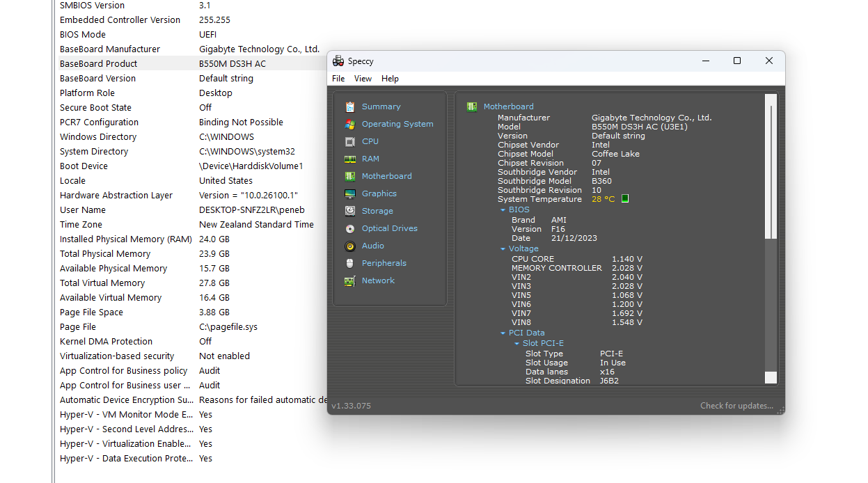This screenshot has width=868, height=483.
Task: Select the BaseBoard Product row in System Information
Action: pyautogui.click(x=191, y=63)
